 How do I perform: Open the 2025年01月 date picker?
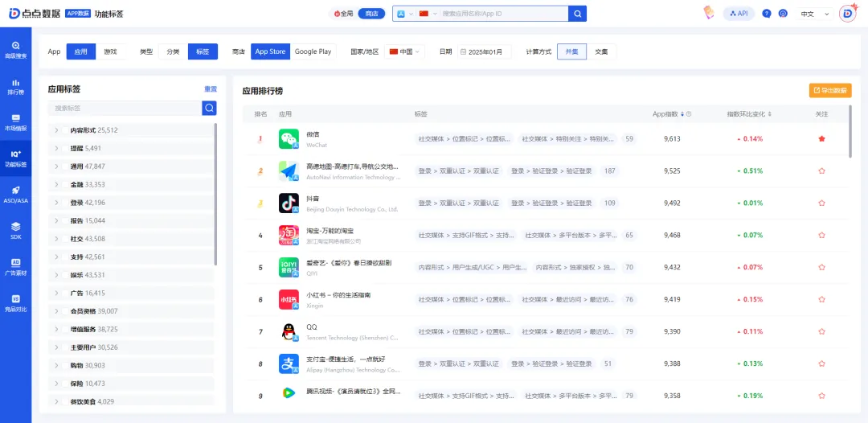(484, 51)
